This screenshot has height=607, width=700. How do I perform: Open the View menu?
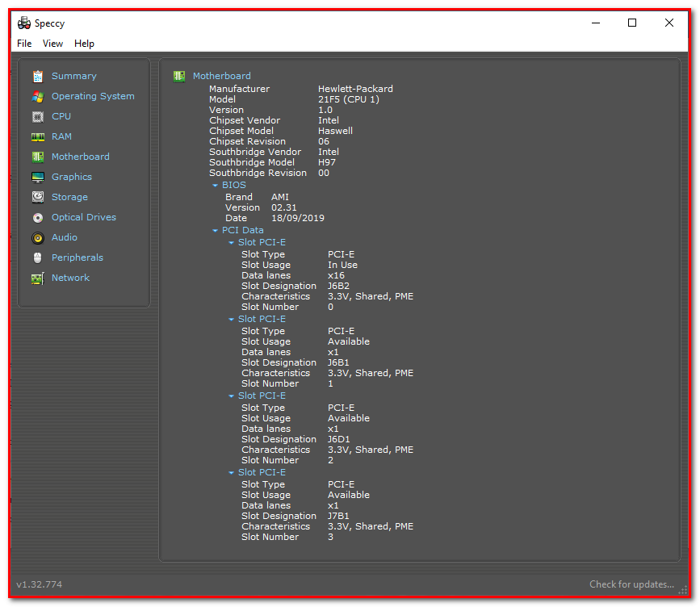click(52, 44)
